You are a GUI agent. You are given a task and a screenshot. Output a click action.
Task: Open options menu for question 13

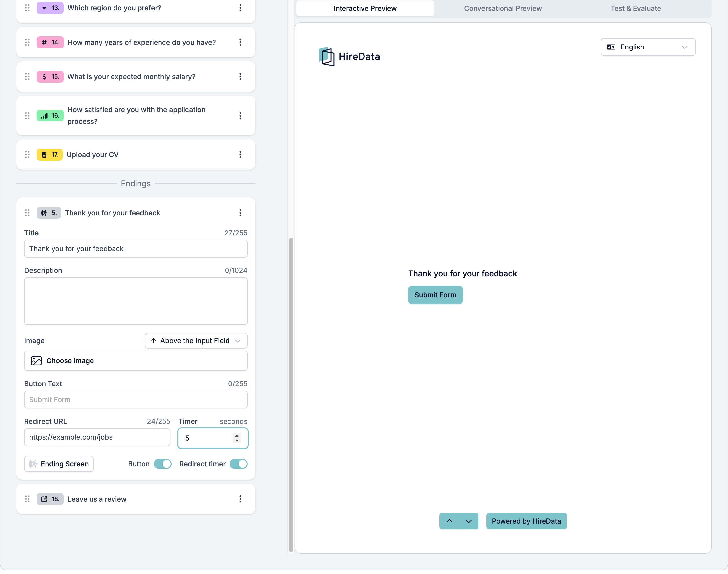tap(240, 8)
